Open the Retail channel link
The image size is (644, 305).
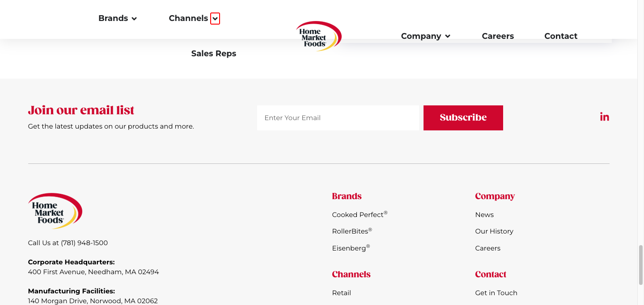click(341, 293)
